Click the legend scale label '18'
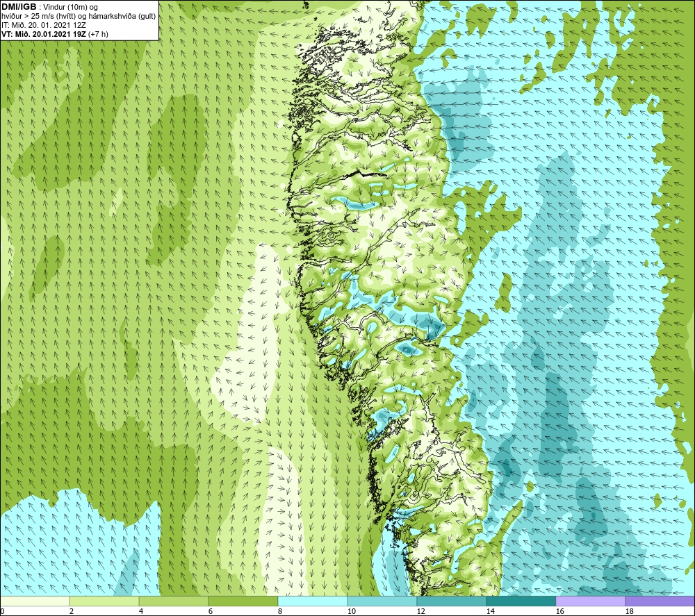This screenshot has height=616, width=695. pyautogui.click(x=629, y=612)
